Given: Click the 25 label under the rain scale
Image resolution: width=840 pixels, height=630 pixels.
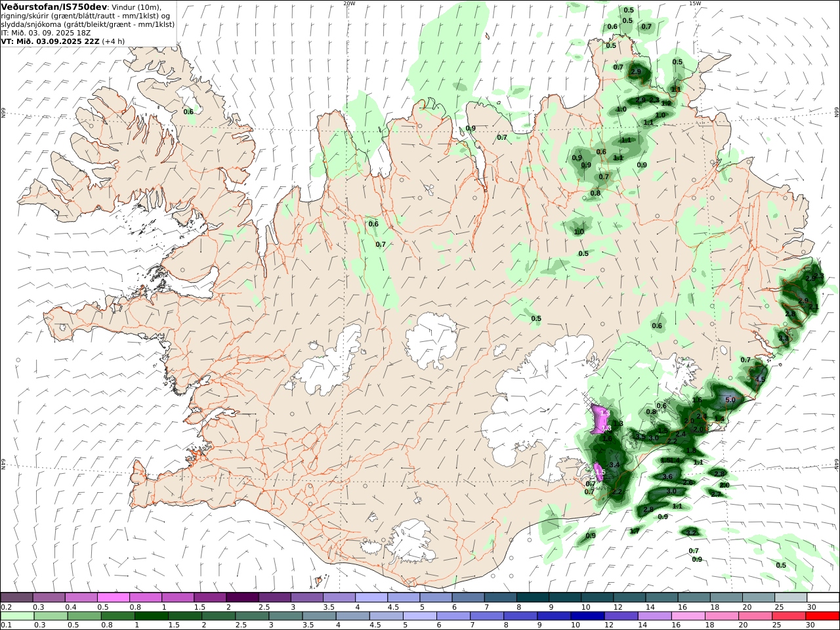Looking at the screenshot, I should (x=778, y=625).
